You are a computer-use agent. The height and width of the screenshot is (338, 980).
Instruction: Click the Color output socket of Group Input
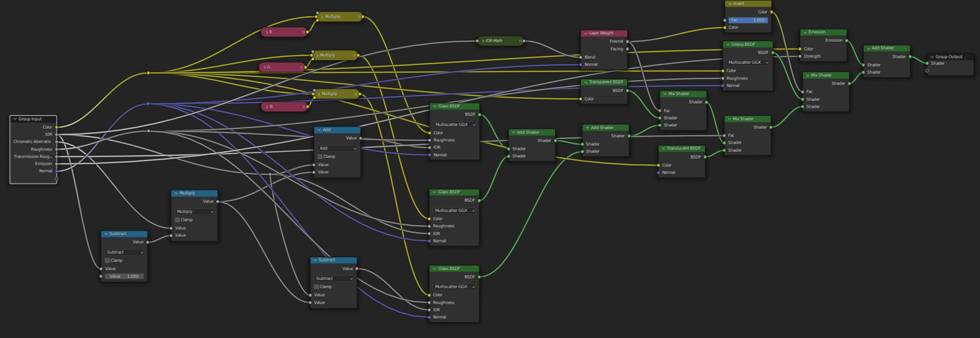point(57,127)
